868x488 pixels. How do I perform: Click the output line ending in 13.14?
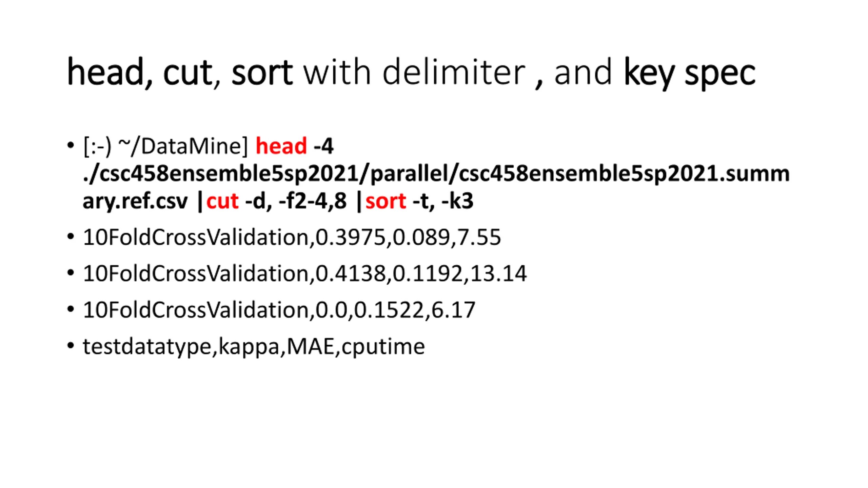(x=305, y=273)
